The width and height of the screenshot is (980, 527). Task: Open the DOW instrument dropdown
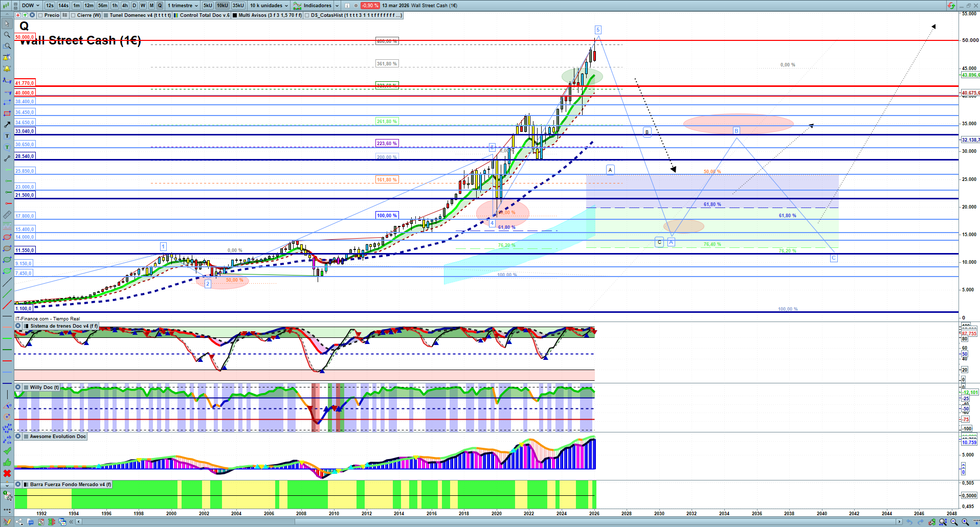pyautogui.click(x=30, y=6)
